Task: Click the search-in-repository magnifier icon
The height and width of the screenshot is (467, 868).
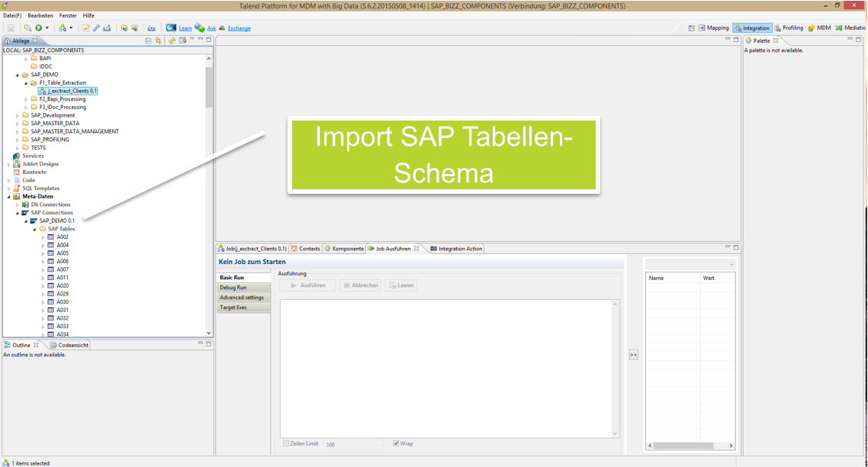Action: click(27, 27)
